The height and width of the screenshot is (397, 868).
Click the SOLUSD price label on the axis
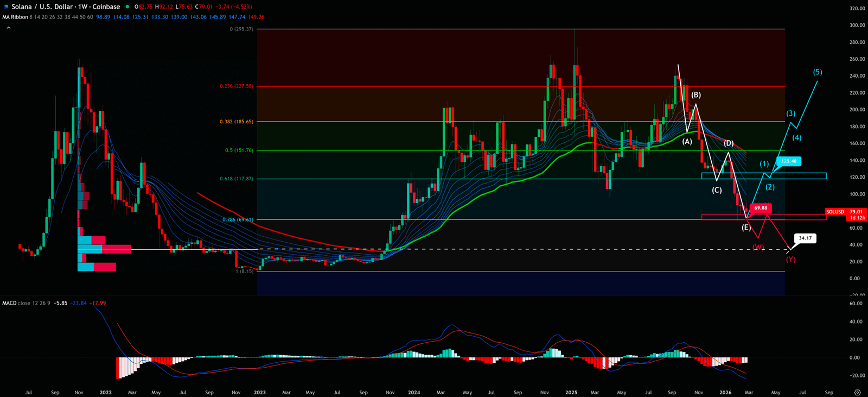click(835, 212)
